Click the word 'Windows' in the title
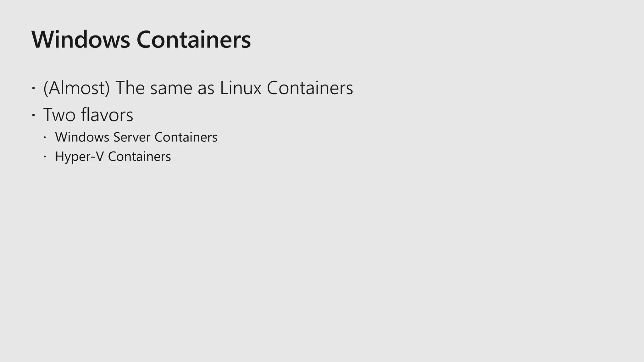 pyautogui.click(x=81, y=40)
